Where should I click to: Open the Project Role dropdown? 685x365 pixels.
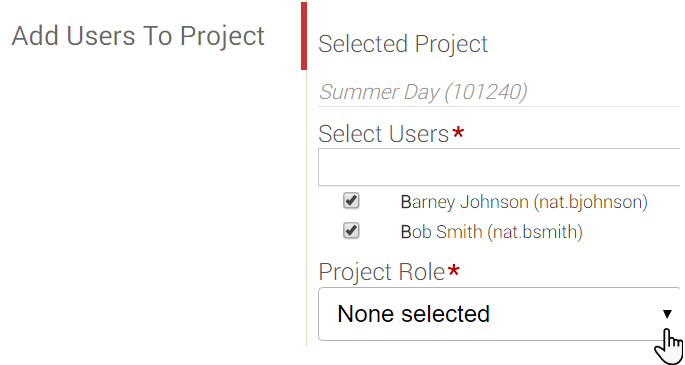(x=499, y=314)
